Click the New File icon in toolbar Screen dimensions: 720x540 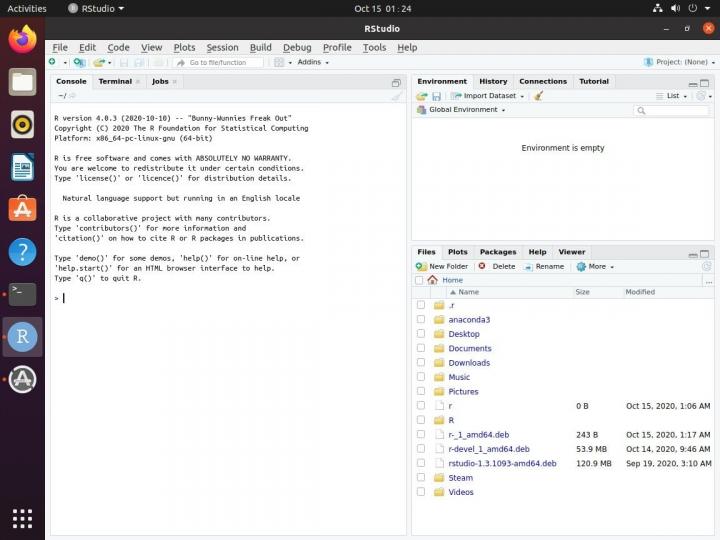pos(52,62)
